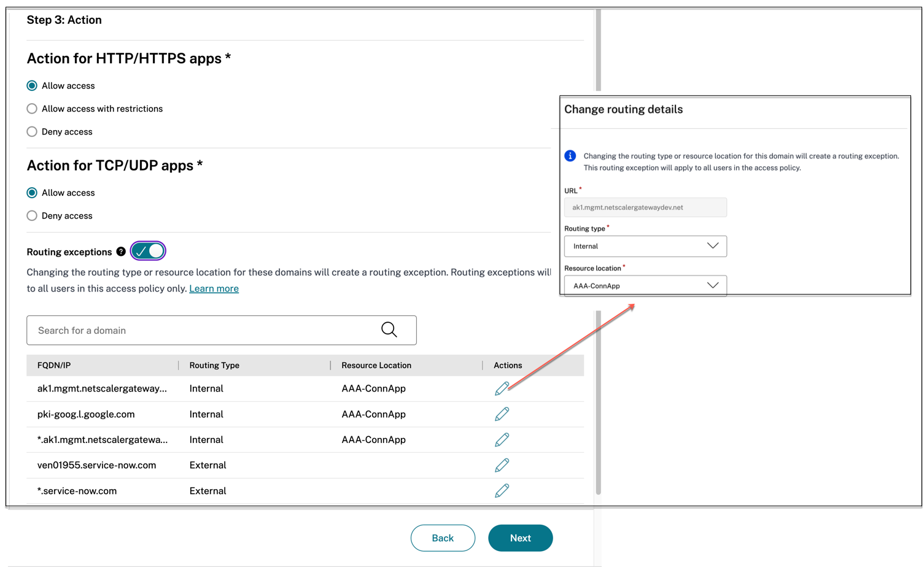Open the Resource location dropdown

pyautogui.click(x=645, y=285)
